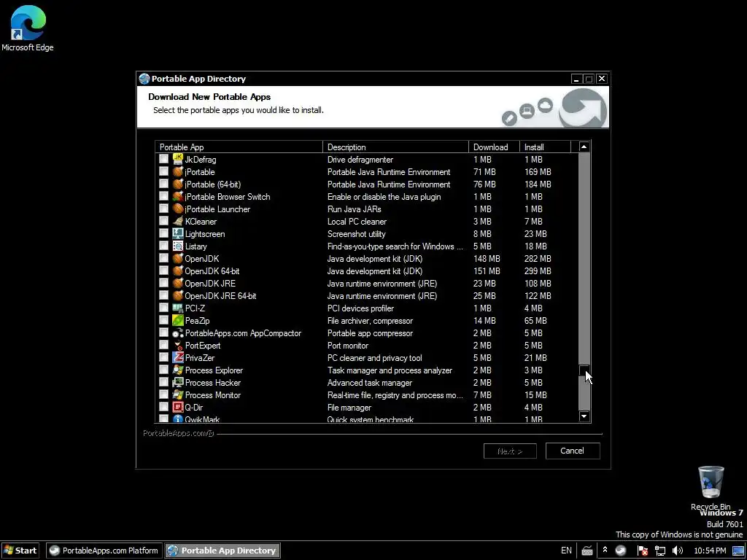
Task: Select the OpenJDK checkbox
Action: coord(163,257)
